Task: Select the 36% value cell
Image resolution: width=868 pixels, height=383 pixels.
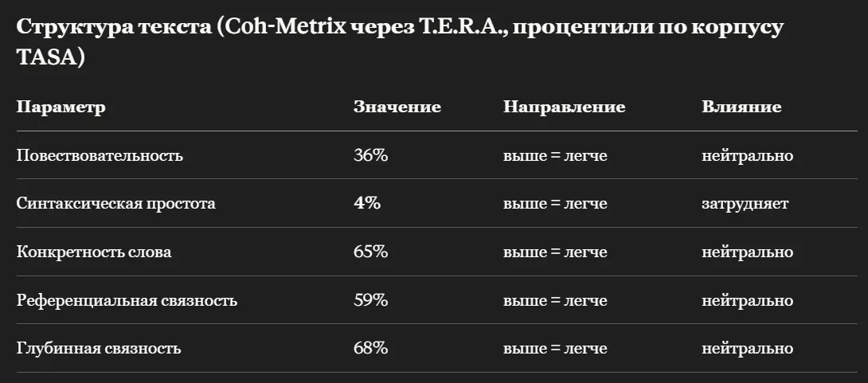Action: (x=371, y=155)
